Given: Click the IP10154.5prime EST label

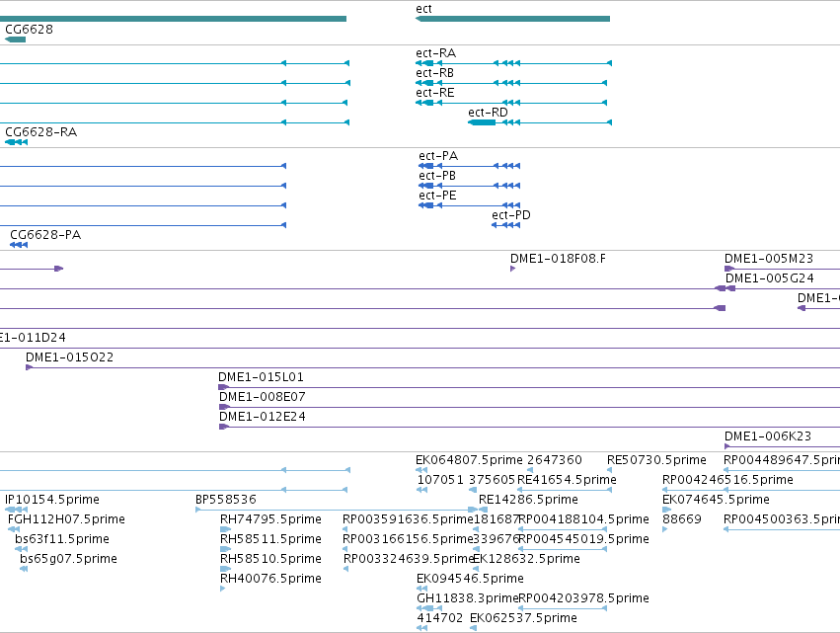Looking at the screenshot, I should 52,500.
